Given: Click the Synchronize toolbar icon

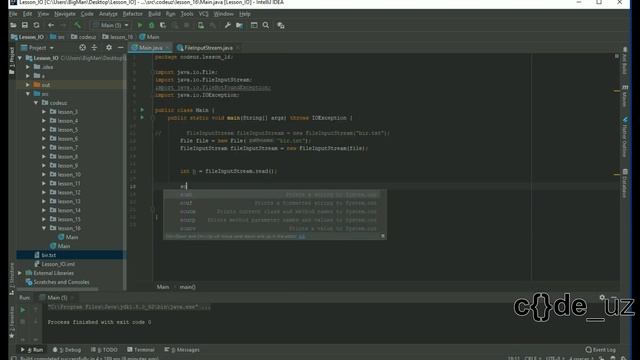Looking at the screenshot, I should (36, 25).
